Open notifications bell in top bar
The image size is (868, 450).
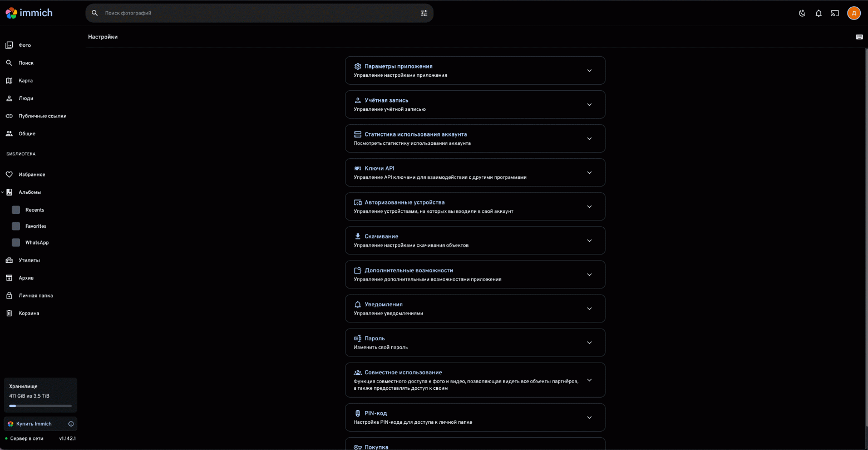coord(818,13)
